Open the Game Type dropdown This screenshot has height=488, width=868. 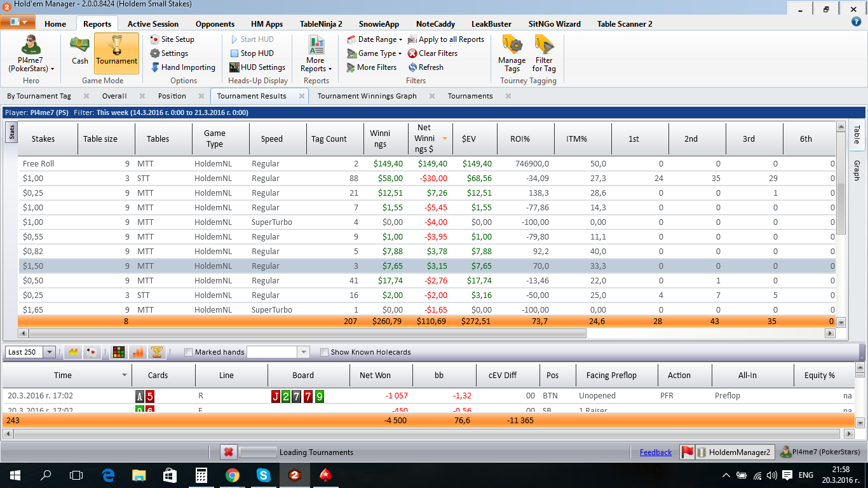pyautogui.click(x=374, y=53)
